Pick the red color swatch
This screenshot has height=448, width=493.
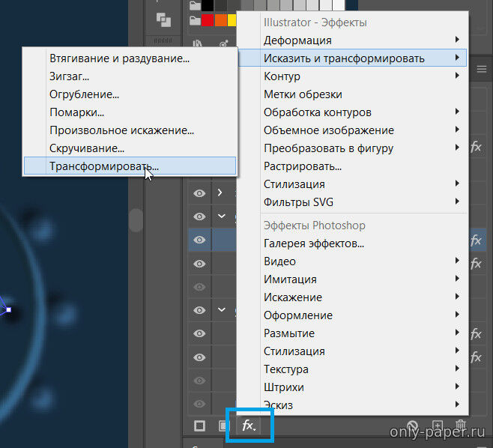point(208,20)
